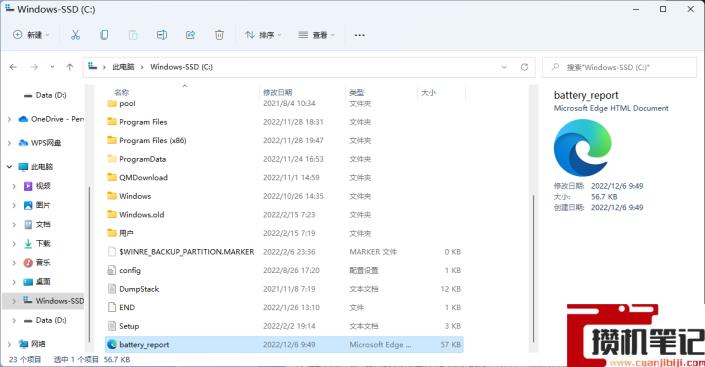The height and width of the screenshot is (367, 705).
Task: Click This PC in address breadcrumb
Action: pyautogui.click(x=123, y=67)
